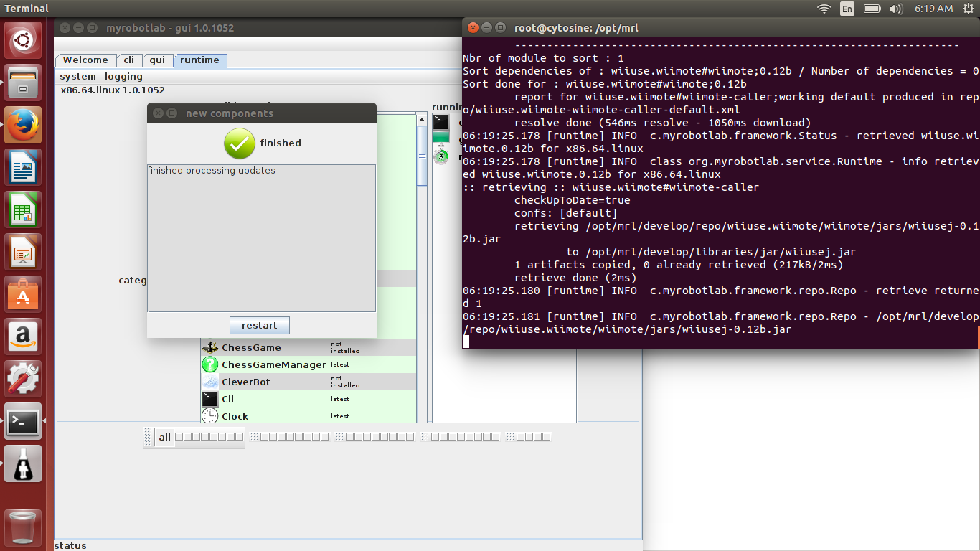Select the runtime tab
The height and width of the screenshot is (551, 980).
[x=199, y=60]
